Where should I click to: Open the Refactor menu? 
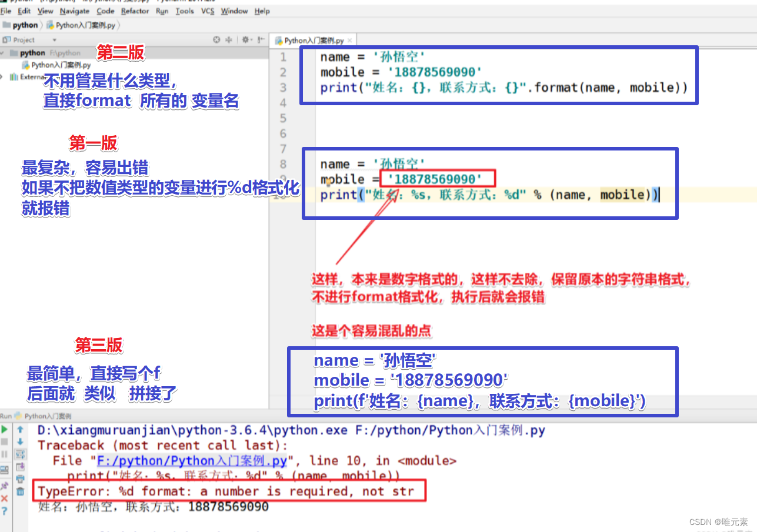coord(135,11)
